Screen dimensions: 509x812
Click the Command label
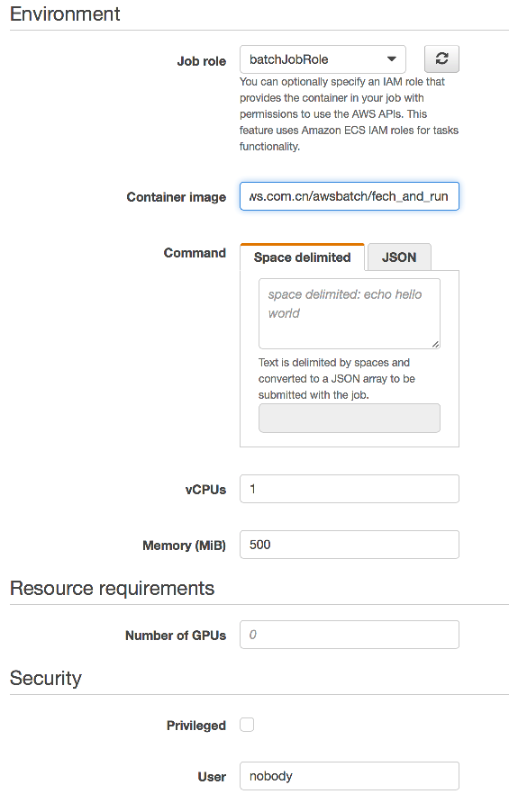tap(195, 253)
